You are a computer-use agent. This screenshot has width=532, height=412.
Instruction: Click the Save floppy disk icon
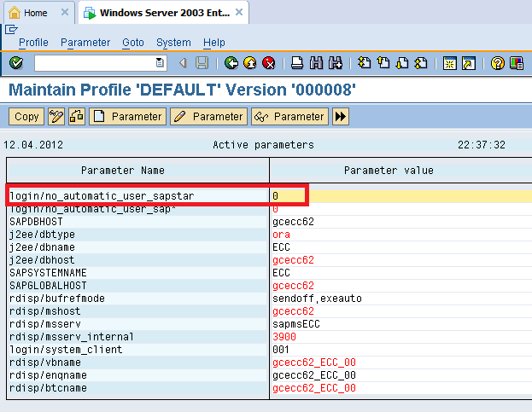pos(202,63)
